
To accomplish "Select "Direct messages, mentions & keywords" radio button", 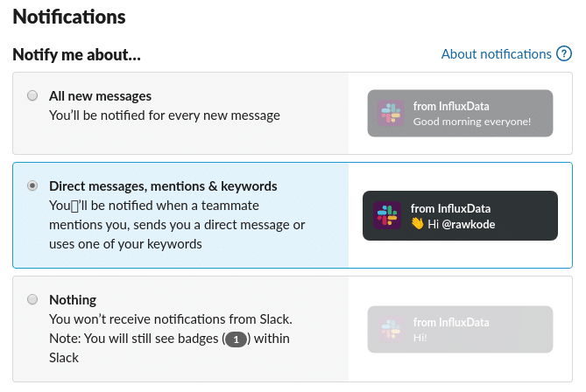I will click(x=32, y=185).
